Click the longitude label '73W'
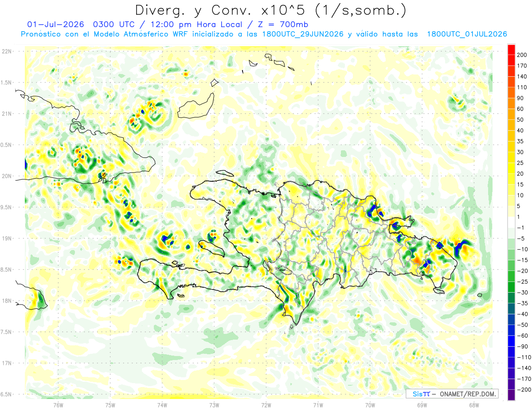Screen dimensions: 532x411 point(214,405)
